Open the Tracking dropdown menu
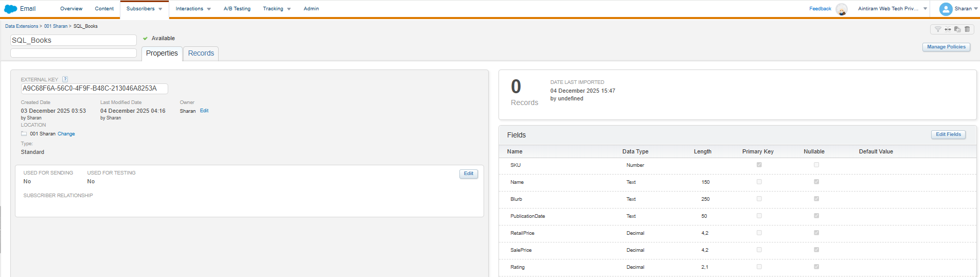Viewport: 980px width, 277px height. (277, 9)
